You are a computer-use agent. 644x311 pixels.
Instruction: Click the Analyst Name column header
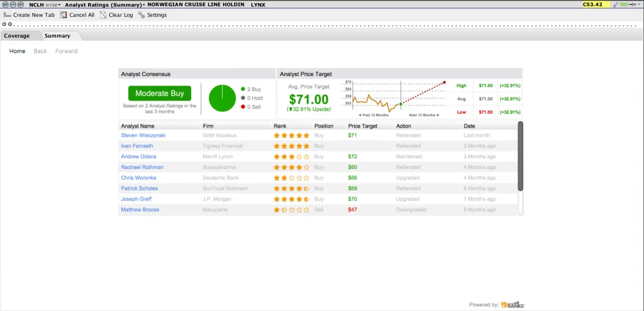138,126
